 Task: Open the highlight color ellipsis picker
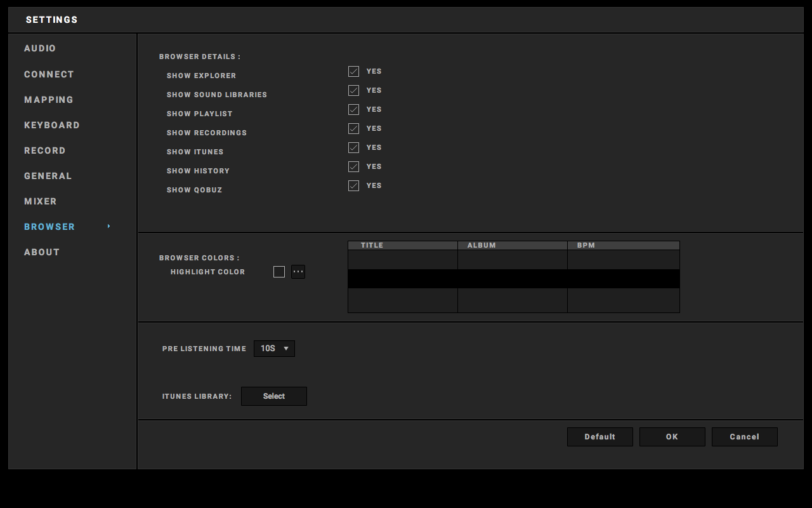pos(298,271)
